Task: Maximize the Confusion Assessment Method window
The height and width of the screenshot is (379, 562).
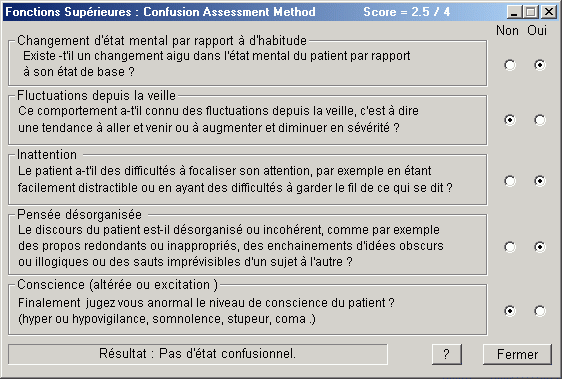Action: [530, 12]
